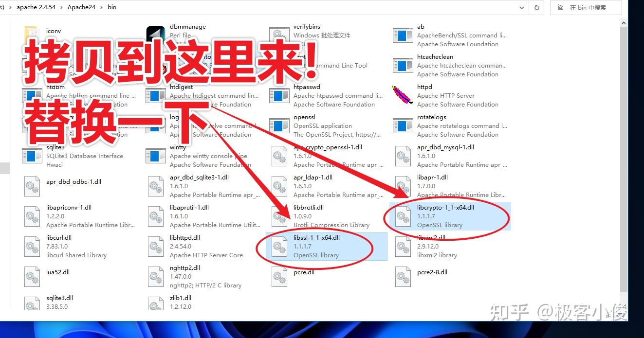Expand the address bar history dropdown

[521, 7]
